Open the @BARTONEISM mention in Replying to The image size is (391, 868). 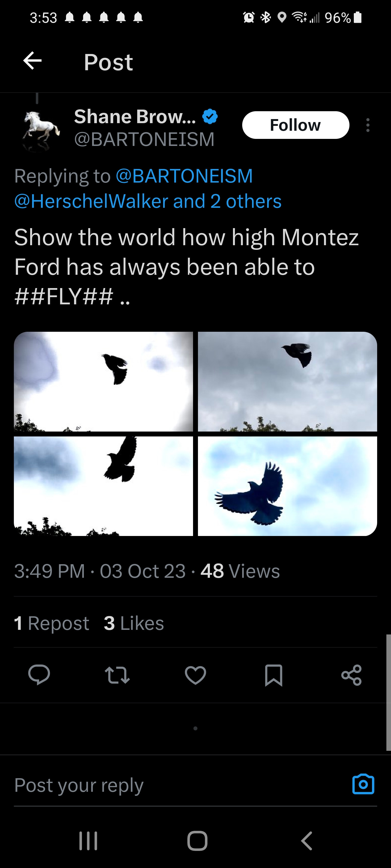184,176
